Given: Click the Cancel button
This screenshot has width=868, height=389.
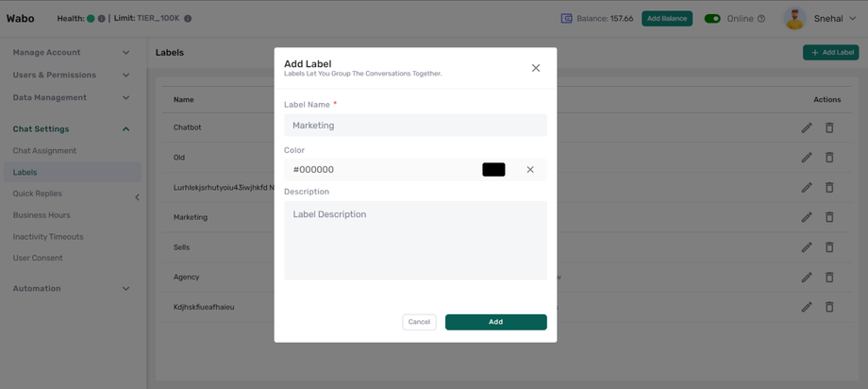Looking at the screenshot, I should [419, 322].
